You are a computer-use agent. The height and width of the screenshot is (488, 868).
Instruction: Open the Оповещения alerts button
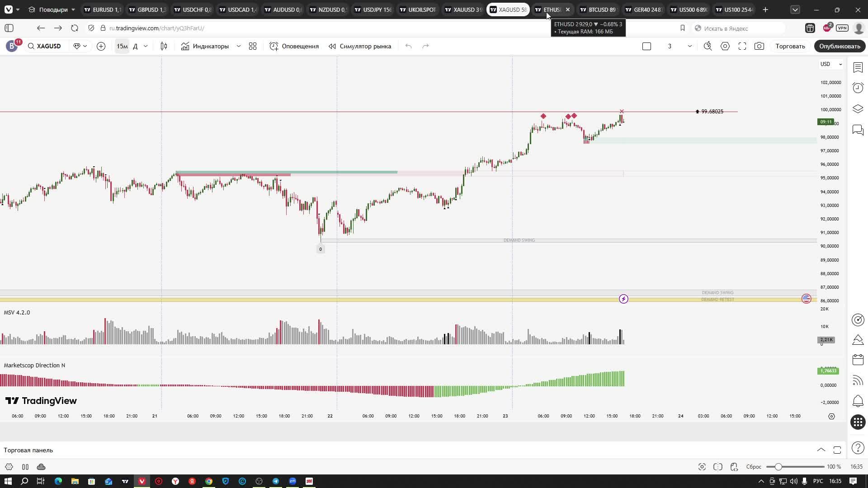tap(294, 46)
